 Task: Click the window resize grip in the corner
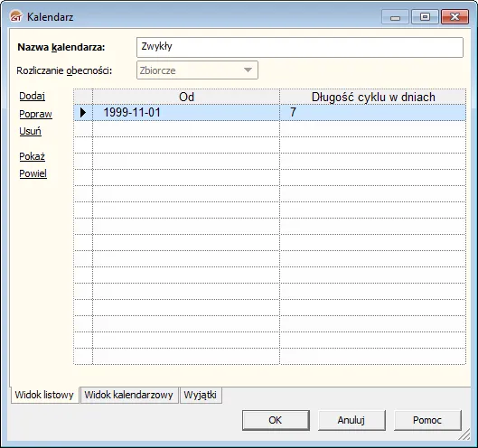tap(464, 434)
